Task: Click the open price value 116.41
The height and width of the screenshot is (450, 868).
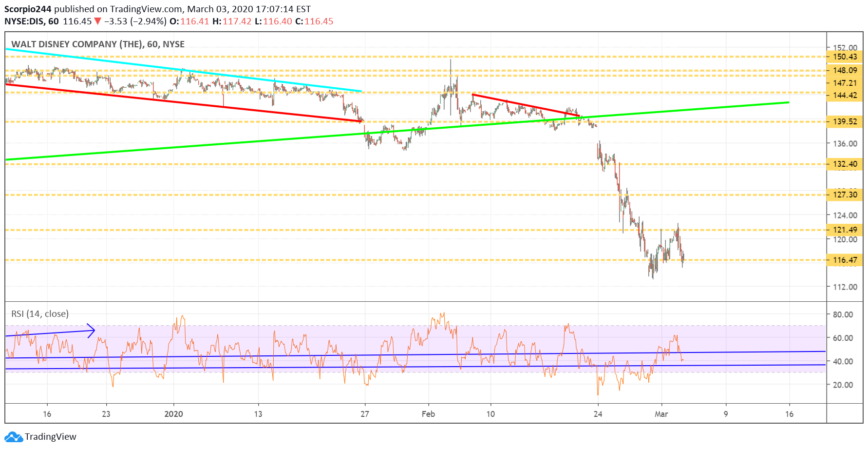Action: [x=194, y=21]
